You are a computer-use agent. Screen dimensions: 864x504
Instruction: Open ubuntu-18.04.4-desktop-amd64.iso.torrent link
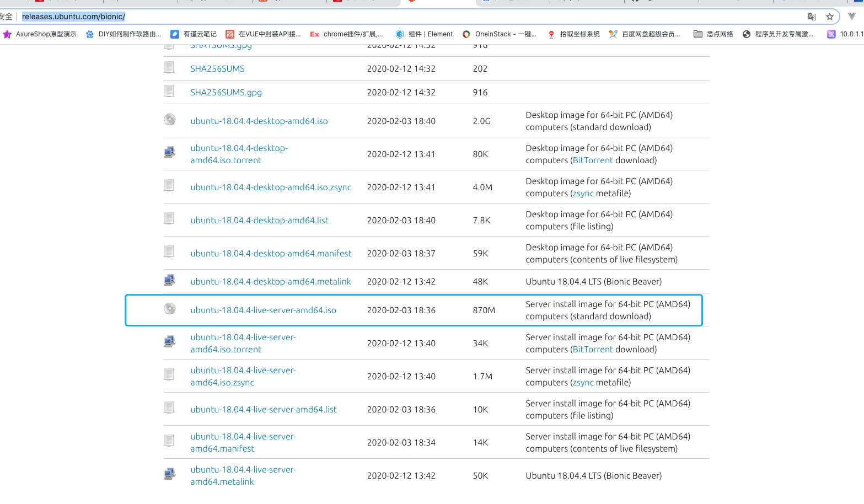[x=239, y=154]
